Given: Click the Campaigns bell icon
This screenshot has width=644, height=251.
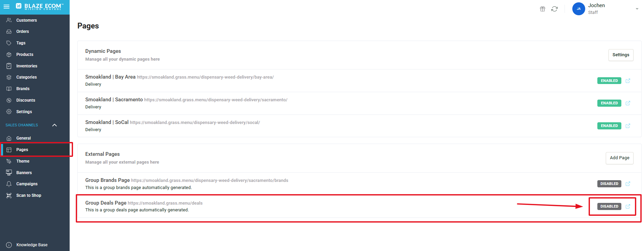Looking at the screenshot, I should tap(9, 184).
